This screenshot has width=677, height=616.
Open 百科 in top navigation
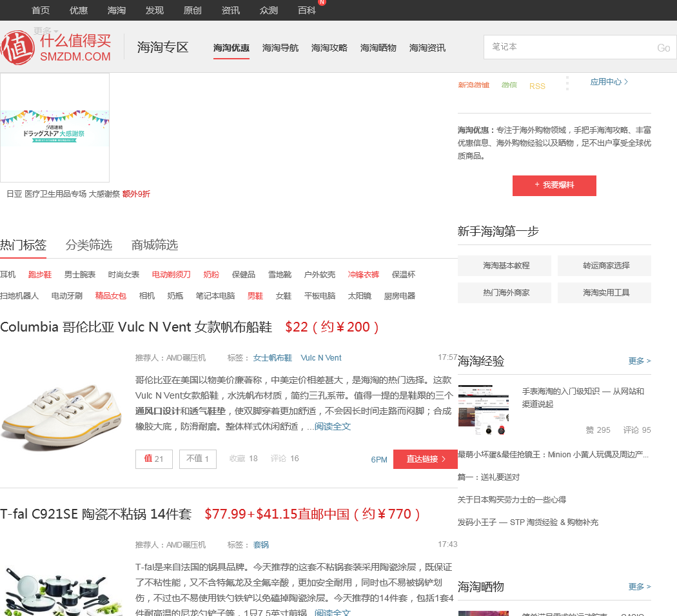(x=306, y=10)
